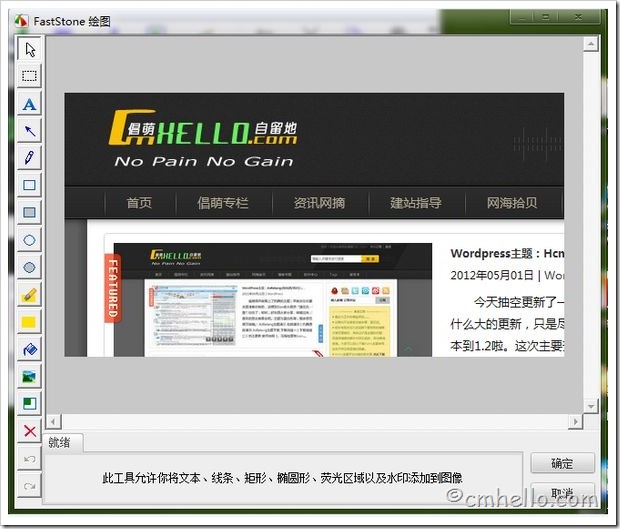This screenshot has height=529, width=620.
Task: Choose the empty rectangle outline tool
Action: pyautogui.click(x=29, y=185)
